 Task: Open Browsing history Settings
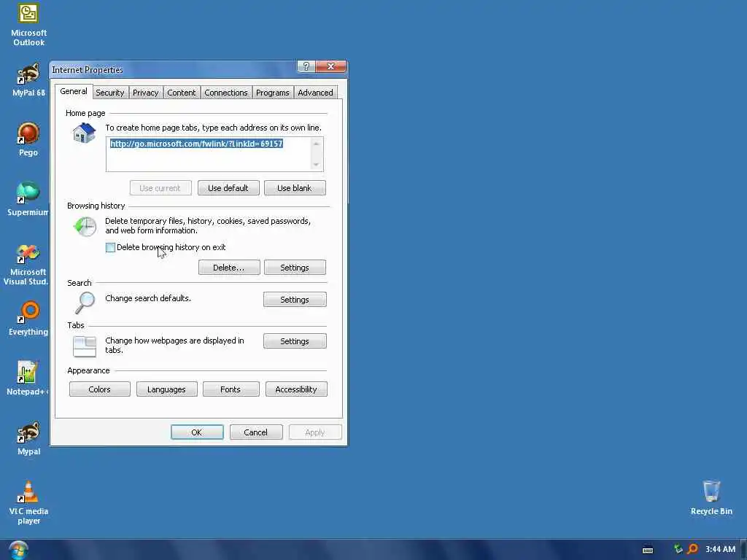[295, 268]
